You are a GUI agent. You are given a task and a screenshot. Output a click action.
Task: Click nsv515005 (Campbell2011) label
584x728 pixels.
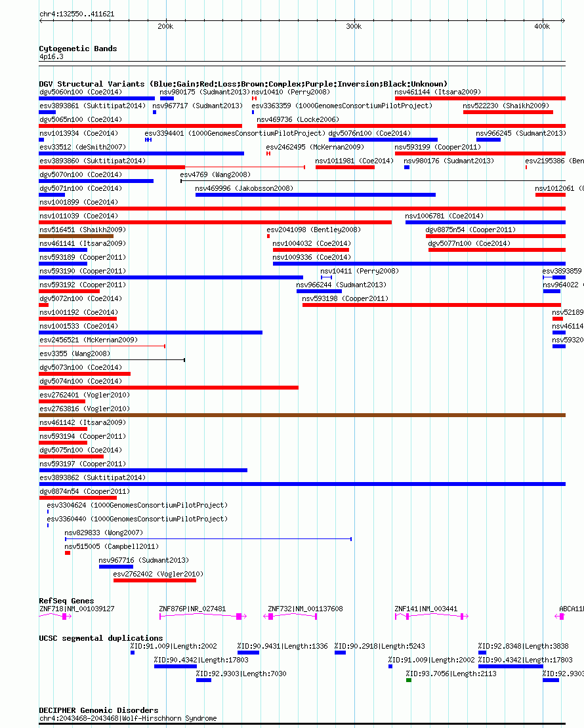(112, 546)
